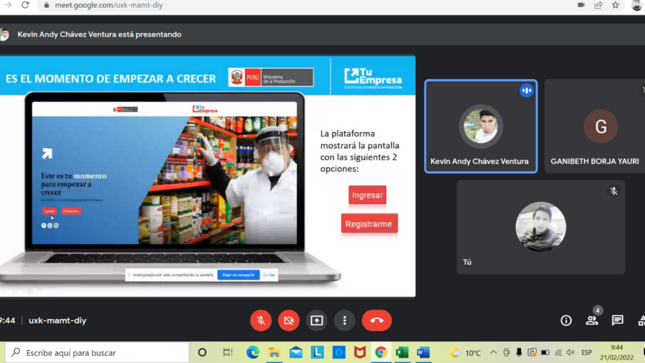Open the chat messages icon
645x363 pixels.
coord(617,320)
